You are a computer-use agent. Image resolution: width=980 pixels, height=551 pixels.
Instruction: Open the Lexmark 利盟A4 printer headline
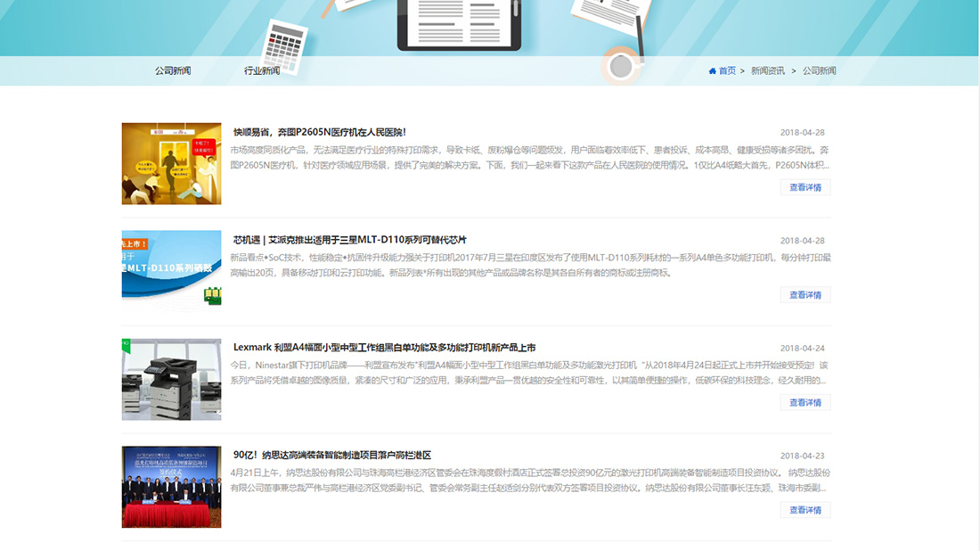[384, 347]
